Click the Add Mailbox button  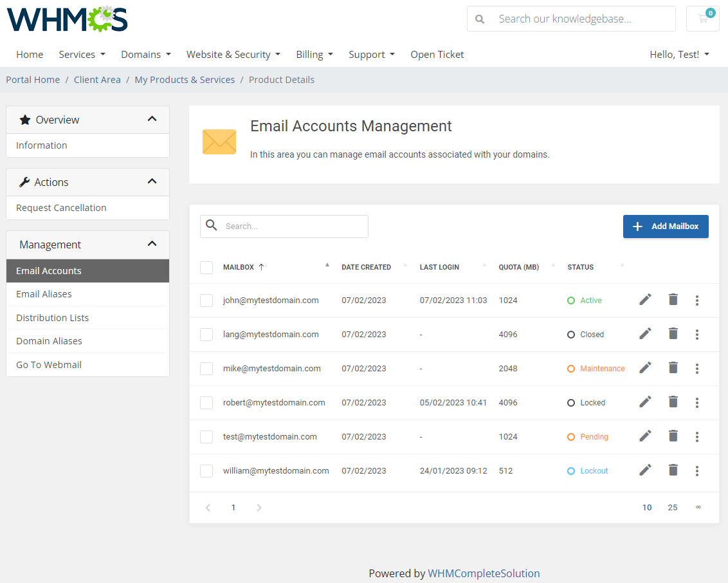pyautogui.click(x=666, y=227)
